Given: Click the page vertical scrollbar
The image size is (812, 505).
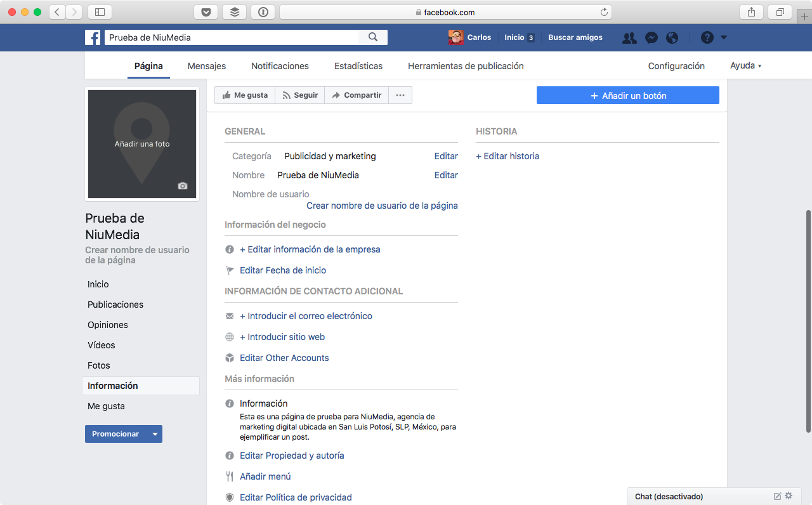Looking at the screenshot, I should tap(808, 321).
